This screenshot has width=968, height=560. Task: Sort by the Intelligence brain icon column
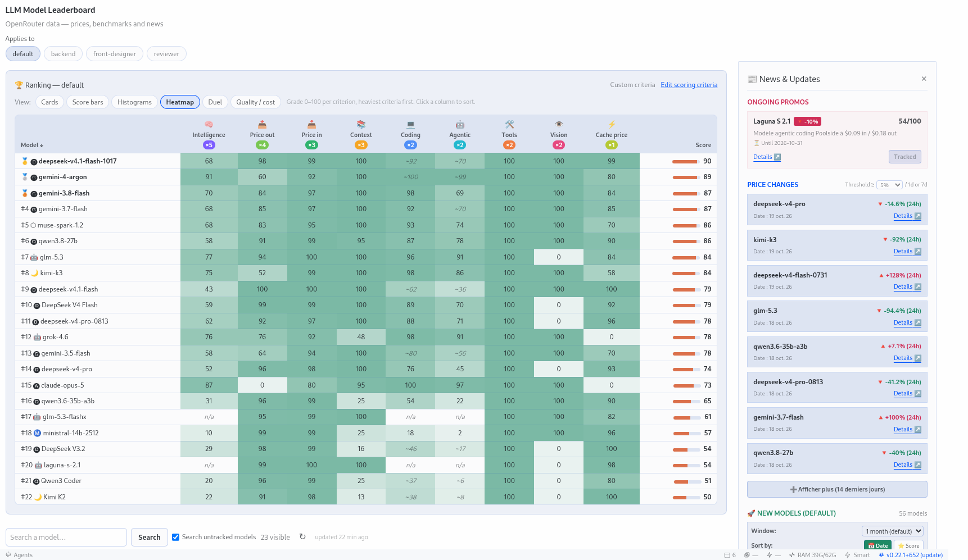tap(209, 124)
